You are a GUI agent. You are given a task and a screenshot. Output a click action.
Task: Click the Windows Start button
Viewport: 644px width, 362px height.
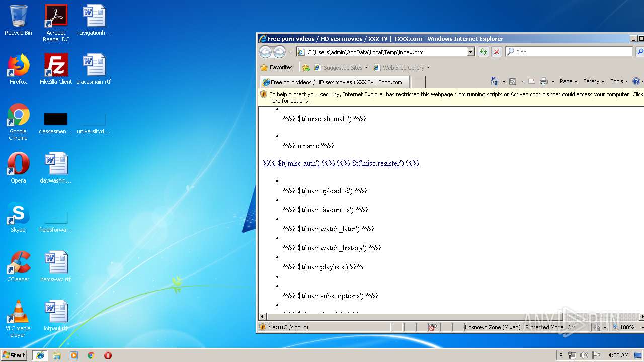pos(14,355)
